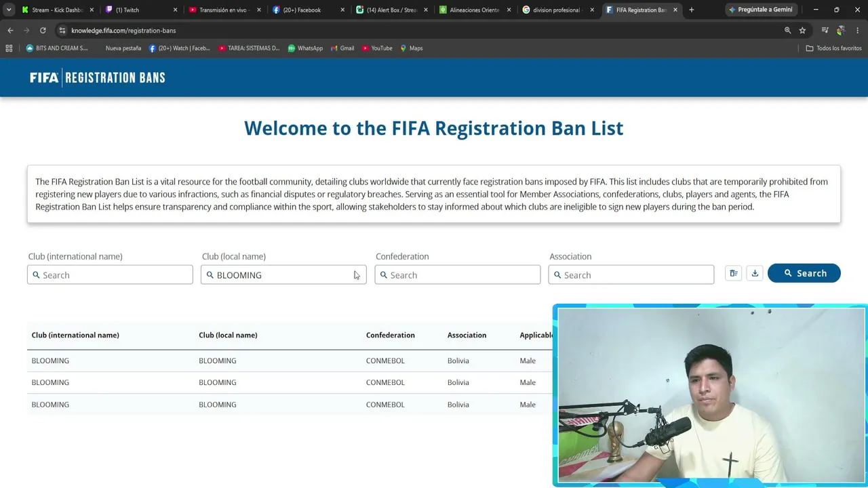The image size is (868, 488).
Task: Open the media controls toolbar icon
Action: click(825, 30)
